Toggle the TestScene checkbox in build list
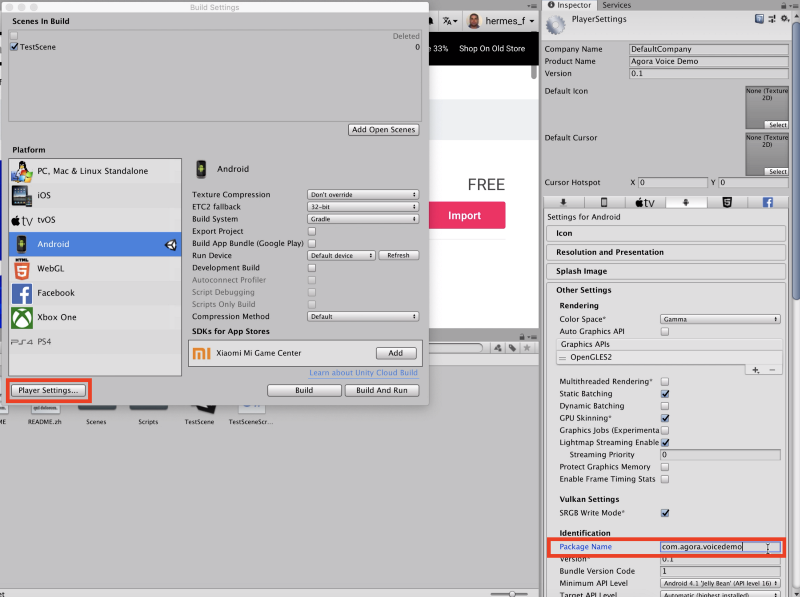800x597 pixels. 14,46
